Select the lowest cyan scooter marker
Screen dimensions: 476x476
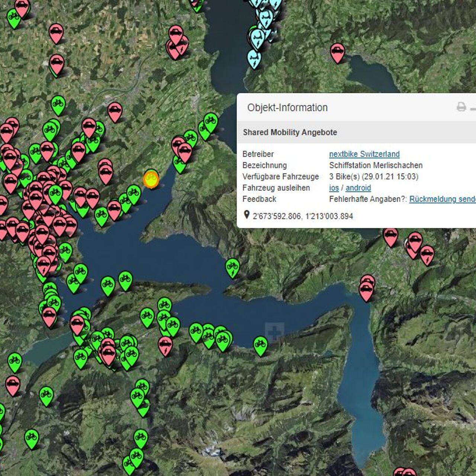pos(254,59)
